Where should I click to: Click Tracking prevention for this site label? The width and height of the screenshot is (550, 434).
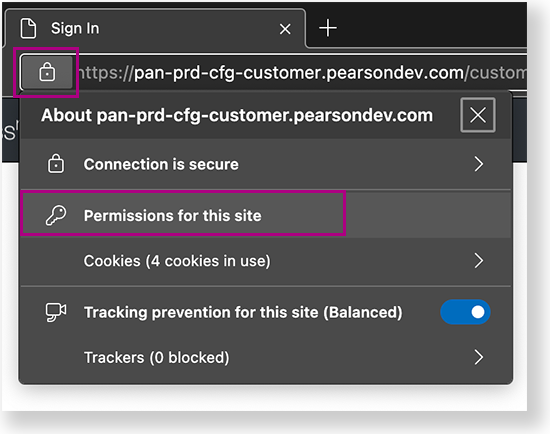click(x=243, y=312)
